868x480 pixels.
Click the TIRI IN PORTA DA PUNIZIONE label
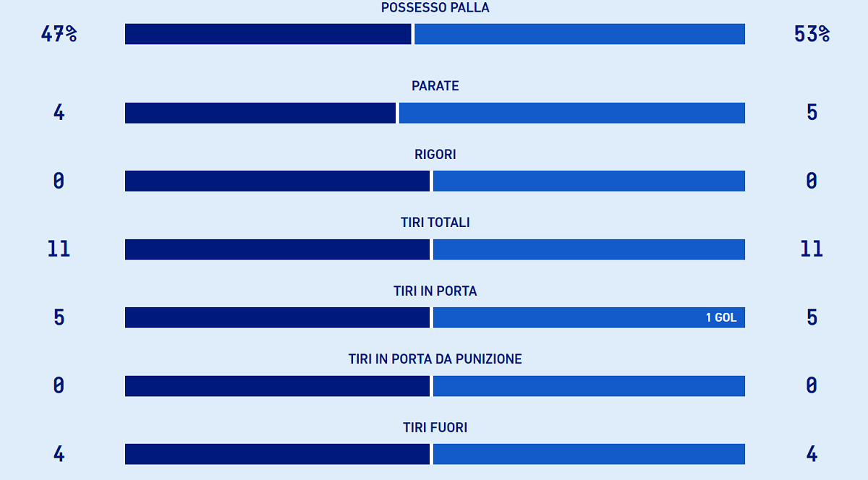click(x=435, y=359)
